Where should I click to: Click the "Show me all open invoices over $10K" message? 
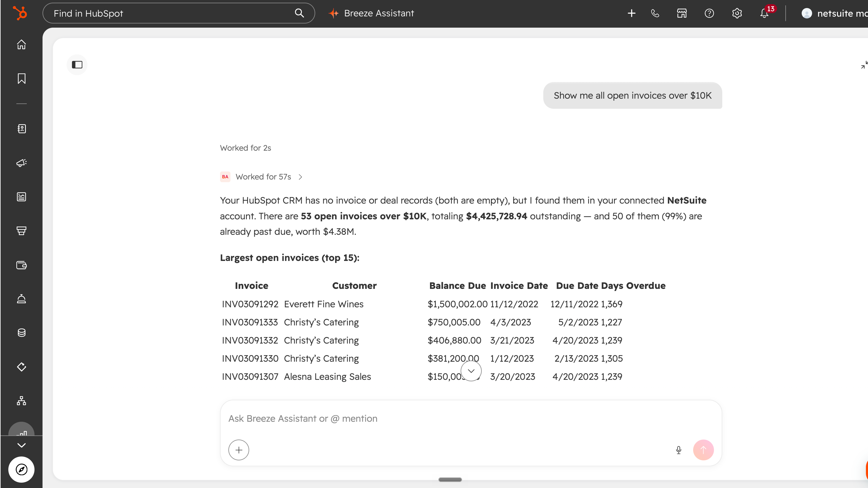pos(633,96)
